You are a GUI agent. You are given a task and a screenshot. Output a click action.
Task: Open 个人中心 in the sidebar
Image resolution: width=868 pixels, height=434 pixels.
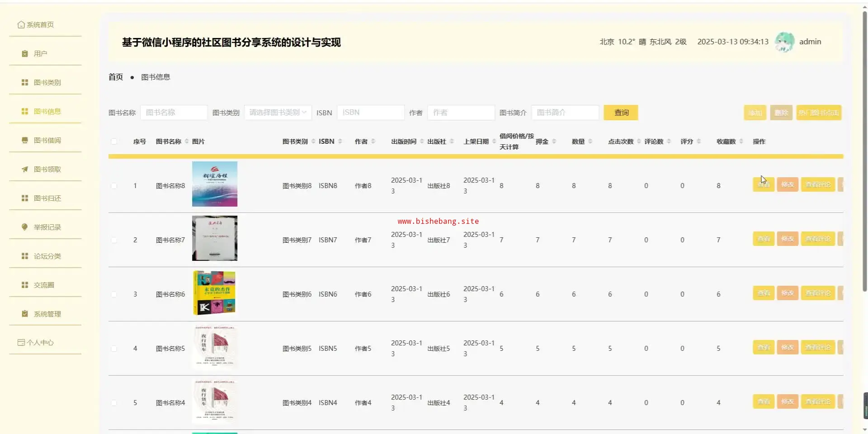(x=40, y=343)
